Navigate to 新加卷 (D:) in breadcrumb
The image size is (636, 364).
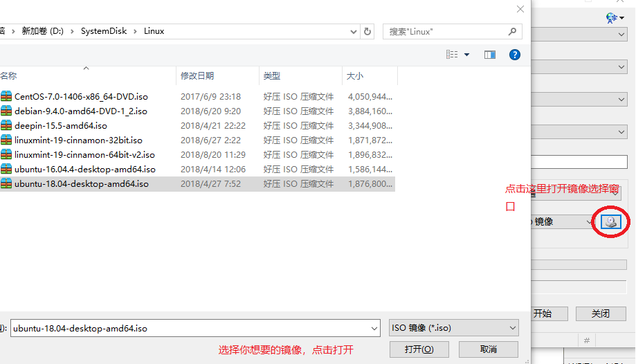(43, 31)
